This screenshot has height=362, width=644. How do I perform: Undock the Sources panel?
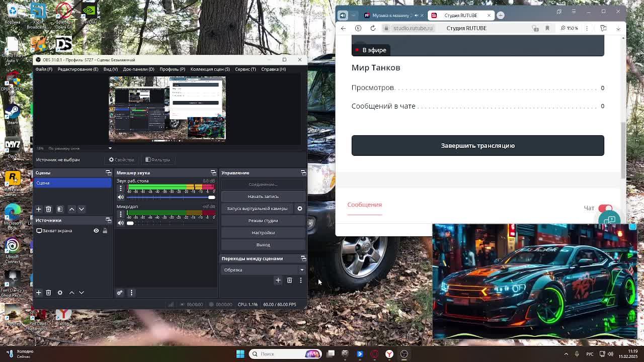[108, 220]
